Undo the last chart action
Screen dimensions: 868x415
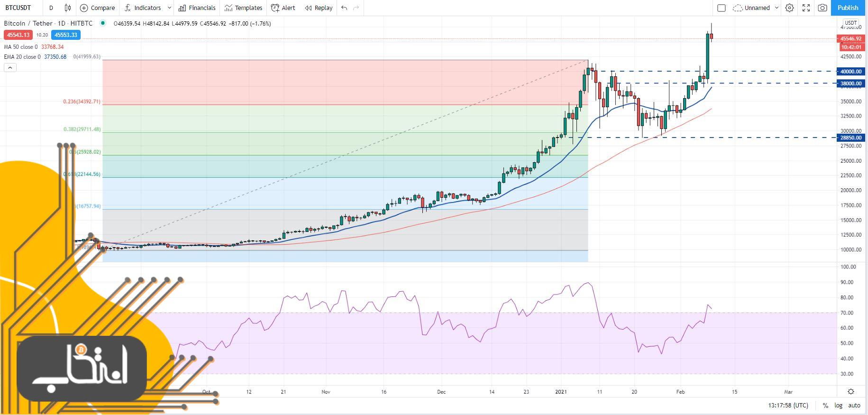click(344, 8)
